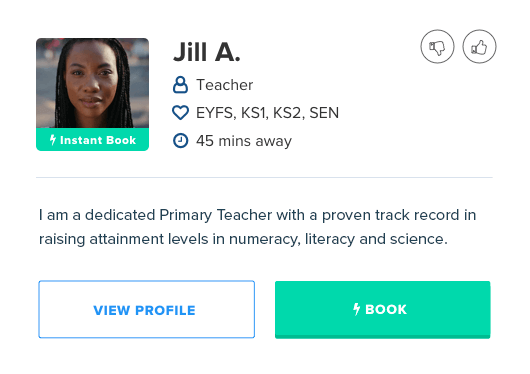Click the clock icon beside 45 mins
Viewport: 530px width, 374px height.
click(x=180, y=140)
